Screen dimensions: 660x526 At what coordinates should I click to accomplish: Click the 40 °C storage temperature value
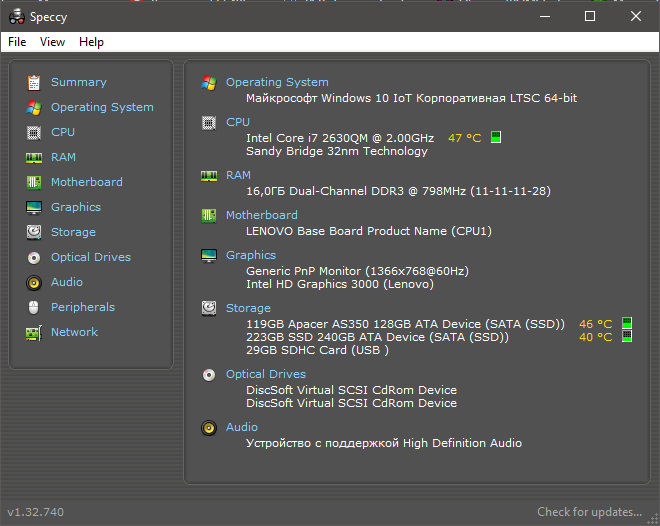596,337
